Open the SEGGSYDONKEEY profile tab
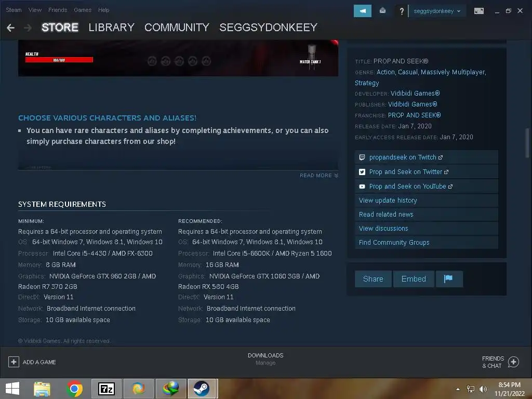The width and height of the screenshot is (532, 399). click(x=268, y=28)
